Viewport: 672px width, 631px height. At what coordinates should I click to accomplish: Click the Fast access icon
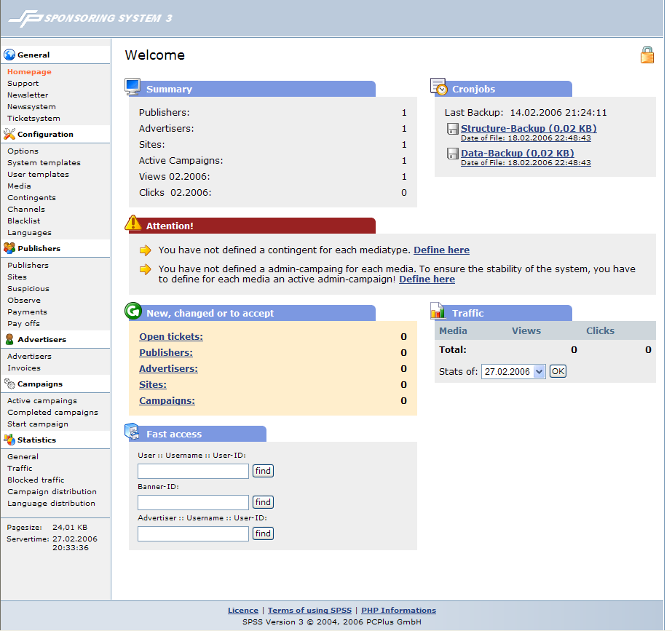click(133, 432)
